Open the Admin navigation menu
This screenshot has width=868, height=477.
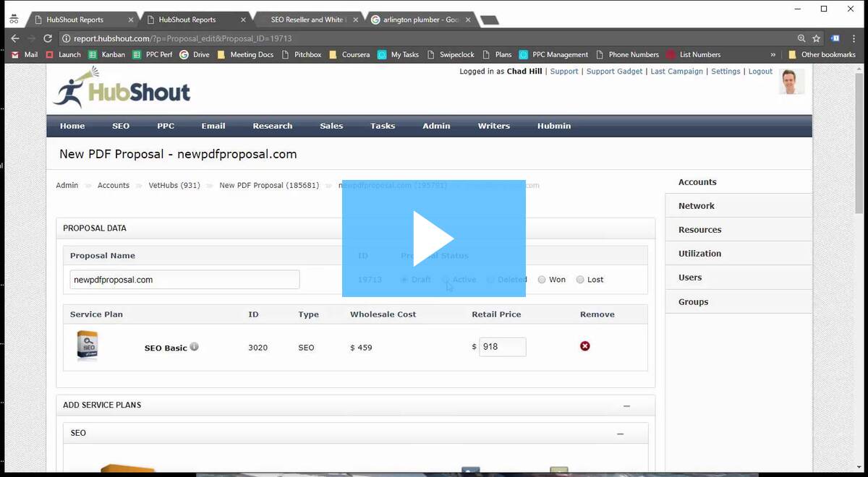click(436, 126)
